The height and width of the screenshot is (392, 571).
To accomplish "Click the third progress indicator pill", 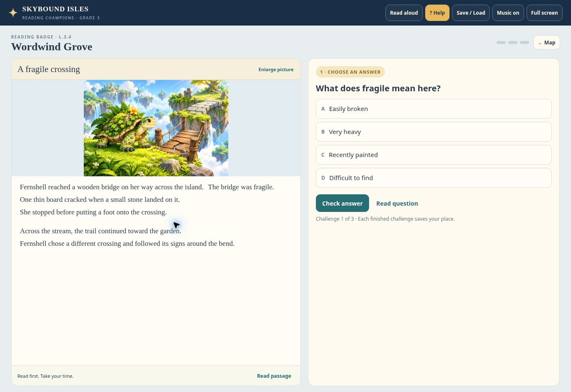I will coord(524,42).
